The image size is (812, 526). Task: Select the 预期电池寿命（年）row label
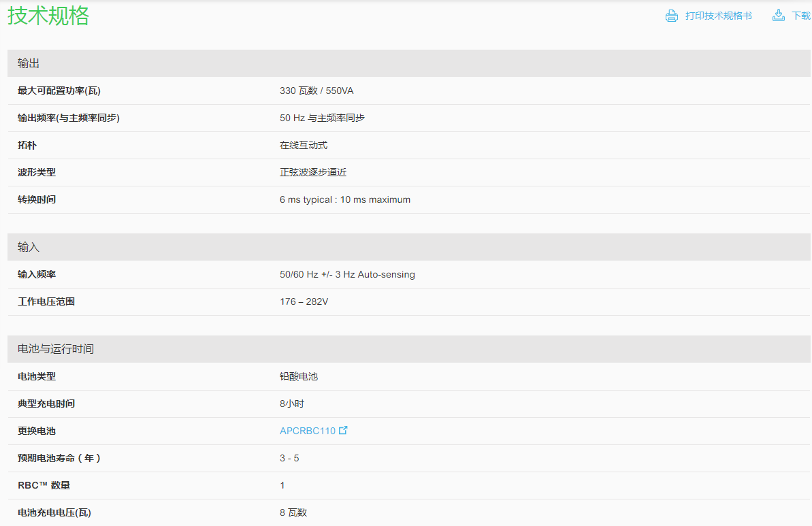tap(60, 458)
